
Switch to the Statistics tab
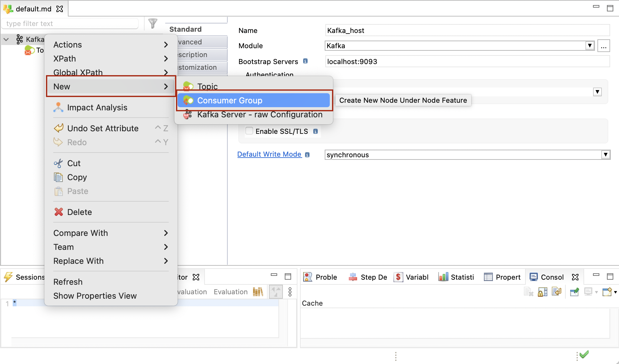456,277
